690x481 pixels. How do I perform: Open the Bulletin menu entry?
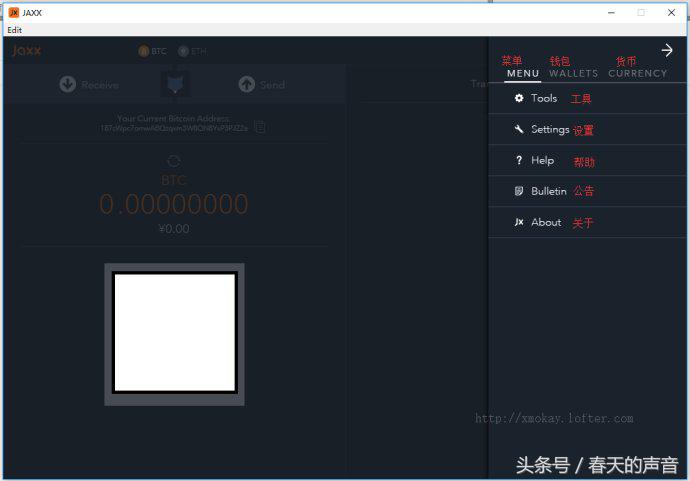pyautogui.click(x=588, y=191)
